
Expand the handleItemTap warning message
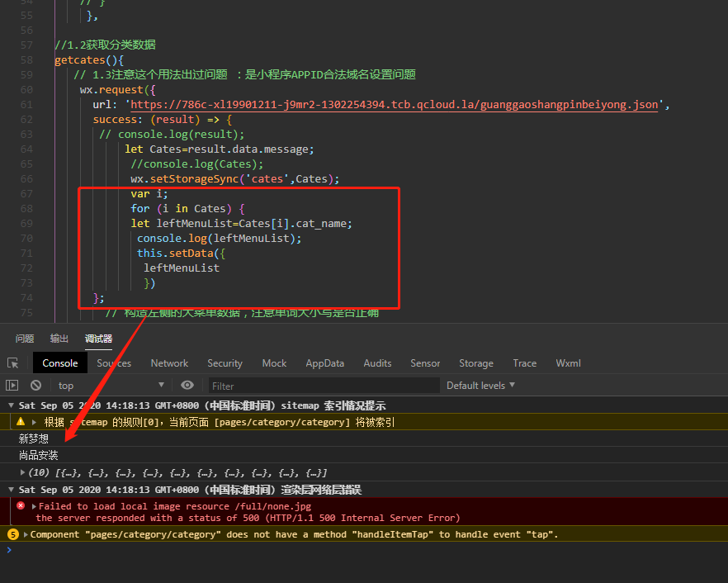tap(26, 534)
